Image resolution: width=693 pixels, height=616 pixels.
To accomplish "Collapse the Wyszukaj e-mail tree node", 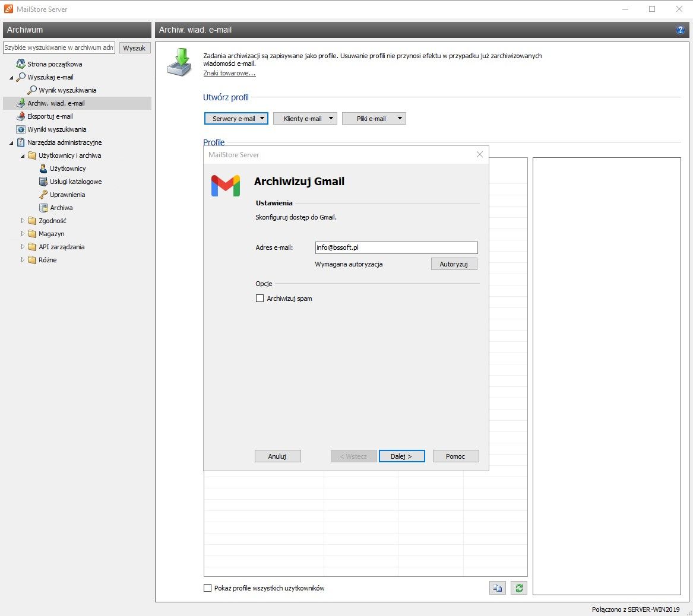I will (x=11, y=77).
